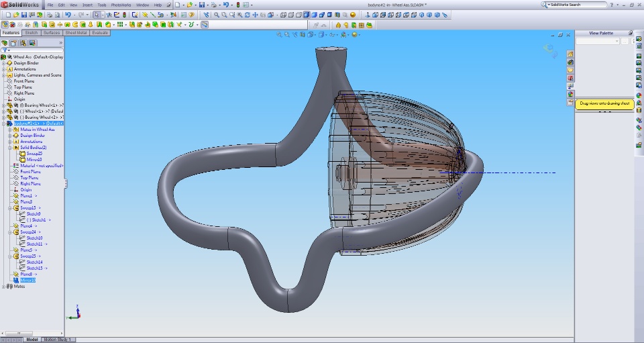Expand the feature tree panel double arrows
Screen dimensions: 644x343
click(x=60, y=43)
